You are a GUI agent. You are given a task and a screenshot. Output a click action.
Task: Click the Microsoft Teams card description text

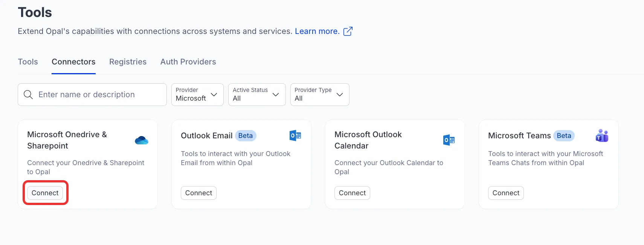[545, 158]
